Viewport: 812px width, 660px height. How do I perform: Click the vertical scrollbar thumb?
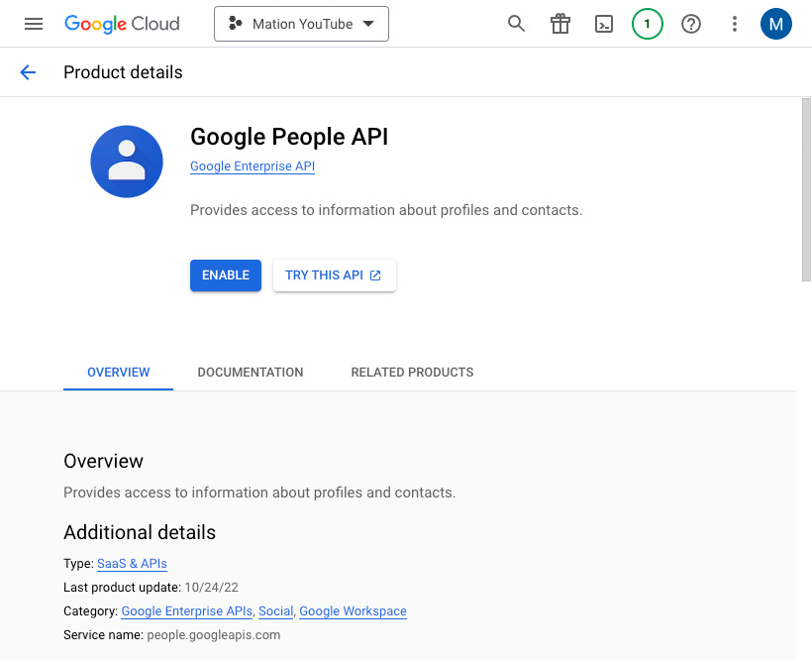coord(806,190)
